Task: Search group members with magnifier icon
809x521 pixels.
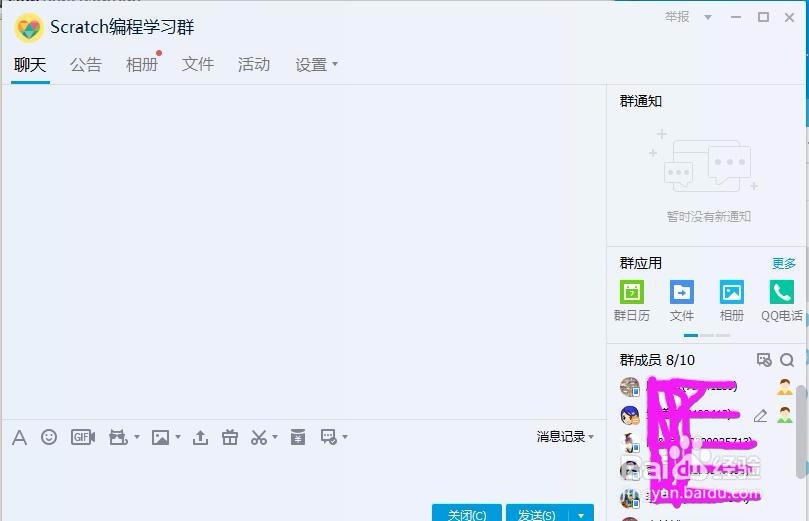Action: click(787, 360)
